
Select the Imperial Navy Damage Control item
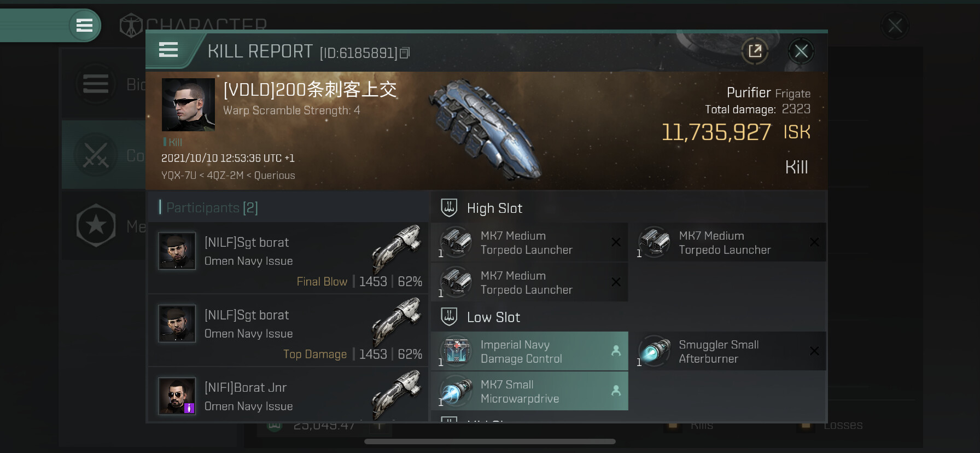[529, 351]
